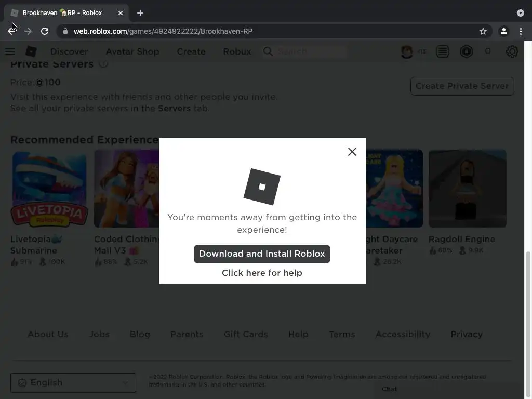
Task: Click the Ragdoll Engine title text
Action: point(462,239)
